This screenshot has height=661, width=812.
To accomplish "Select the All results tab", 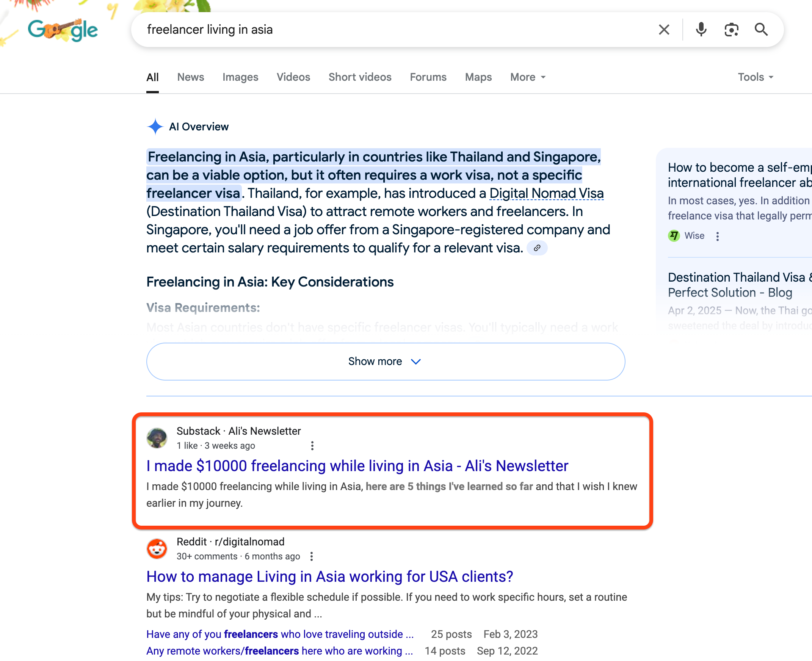I will [152, 77].
